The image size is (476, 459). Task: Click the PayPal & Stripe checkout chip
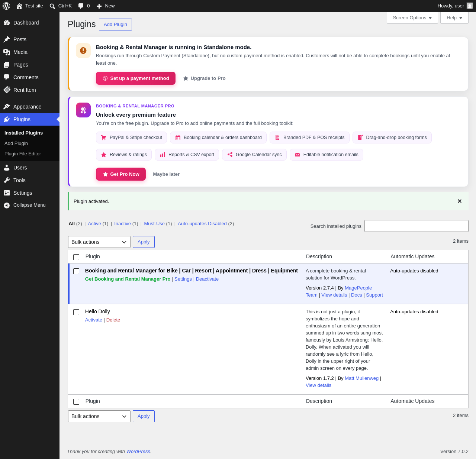click(x=131, y=138)
